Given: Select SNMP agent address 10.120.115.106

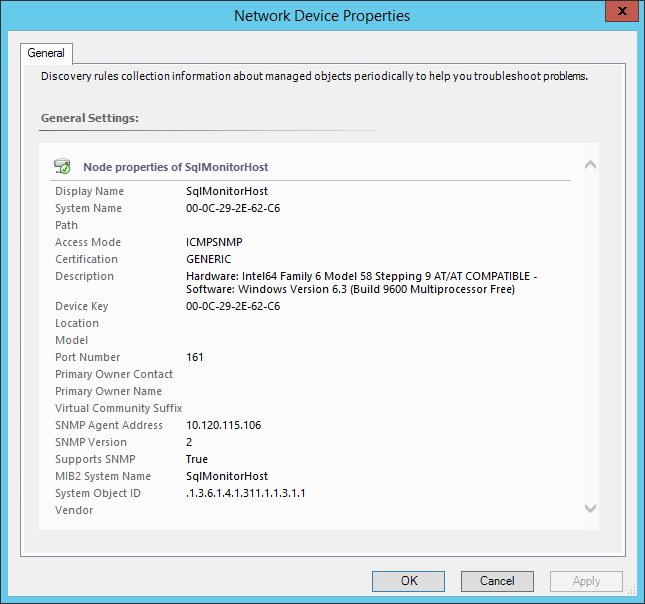Looking at the screenshot, I should pos(223,425).
